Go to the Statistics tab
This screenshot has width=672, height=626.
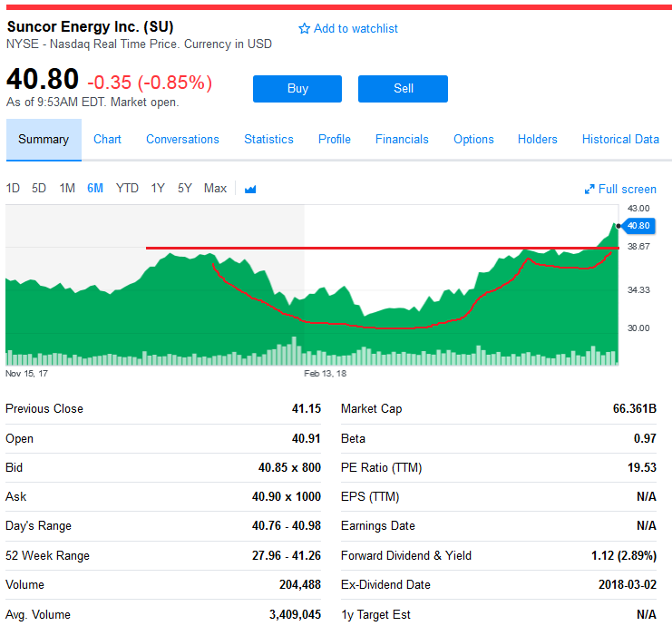point(268,140)
